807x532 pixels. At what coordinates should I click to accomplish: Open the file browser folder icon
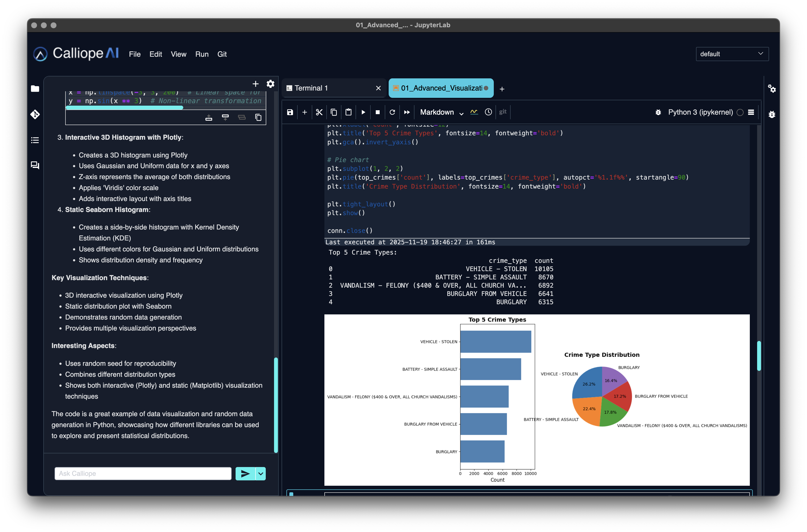[35, 89]
